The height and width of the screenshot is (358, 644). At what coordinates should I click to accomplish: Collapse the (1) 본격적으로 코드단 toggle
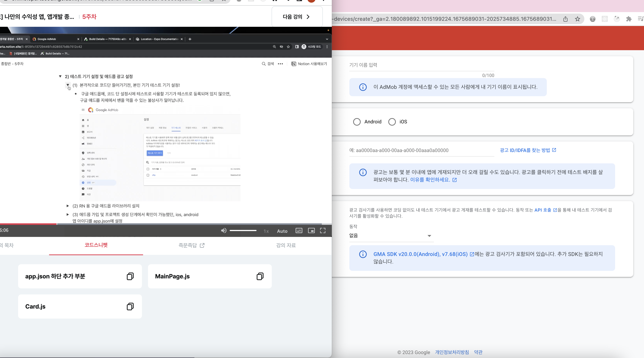(68, 85)
